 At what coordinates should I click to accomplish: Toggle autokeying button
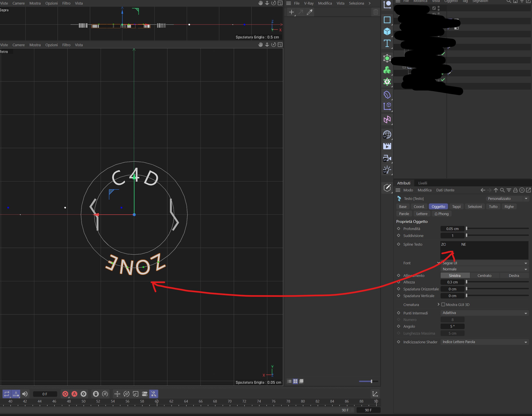pyautogui.click(x=74, y=394)
